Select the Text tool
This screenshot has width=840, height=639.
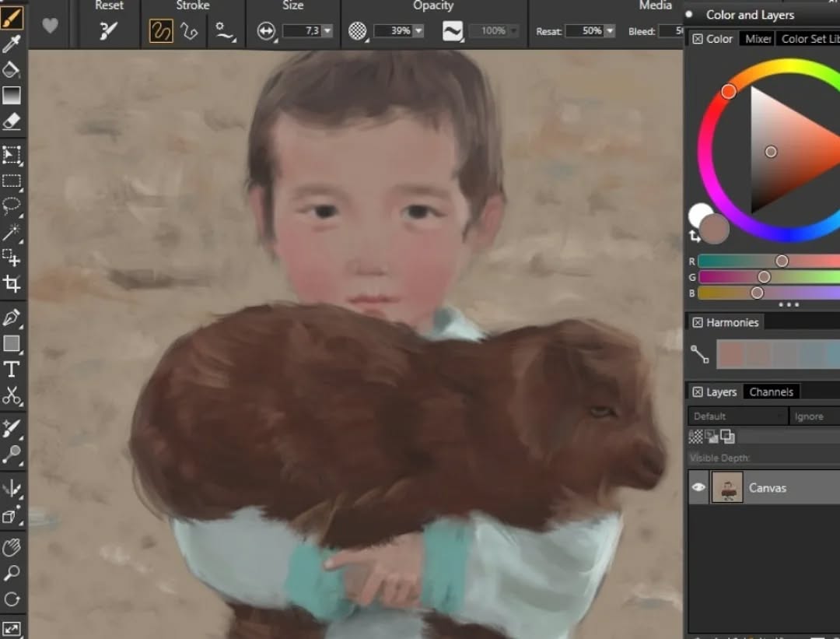(x=12, y=369)
